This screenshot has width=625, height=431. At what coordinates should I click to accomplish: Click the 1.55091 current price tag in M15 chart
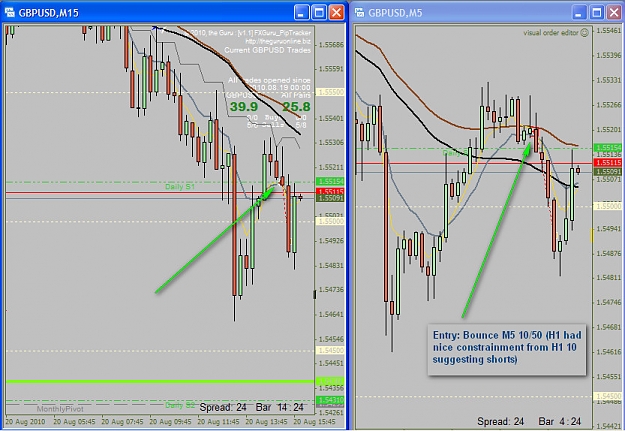point(330,198)
